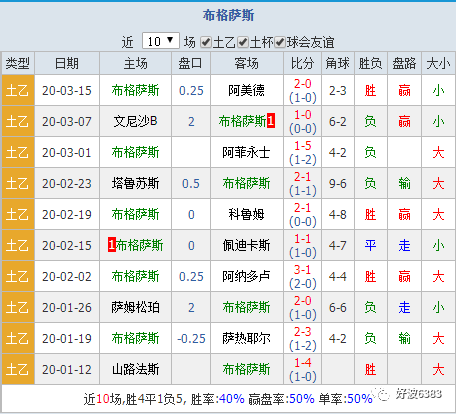Open away team 佩迪卡斯
Image resolution: width=456 pixels, height=414 pixels.
pos(246,245)
